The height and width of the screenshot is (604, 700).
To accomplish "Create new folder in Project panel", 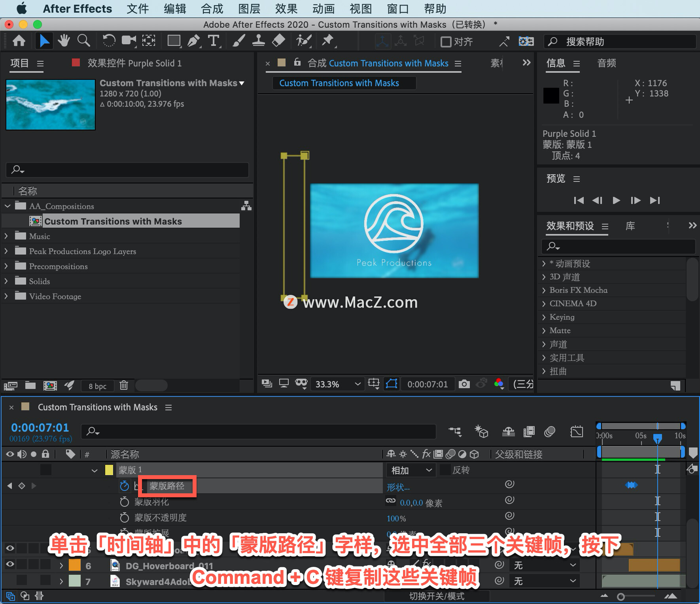I will (30, 385).
